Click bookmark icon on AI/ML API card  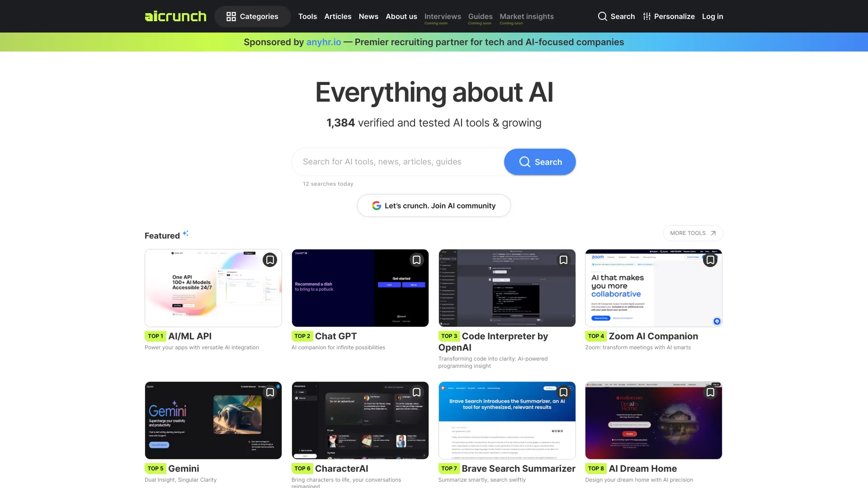269,259
